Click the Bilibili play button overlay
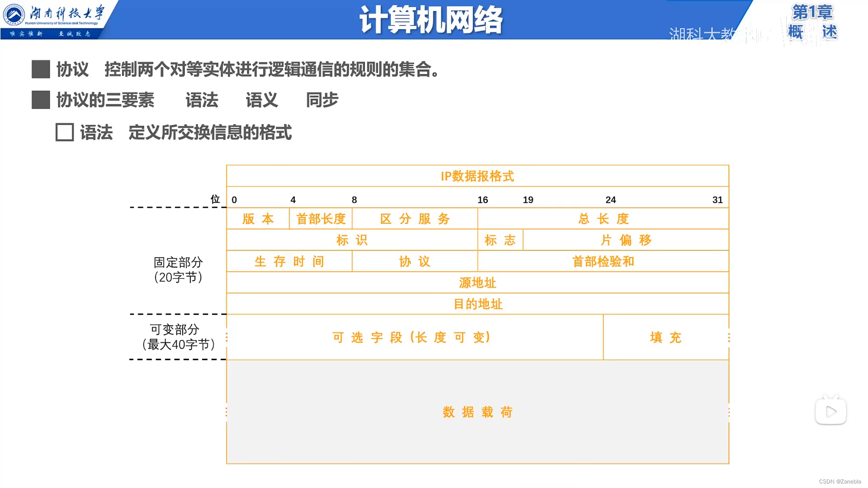Image resolution: width=868 pixels, height=488 pixels. [x=831, y=411]
